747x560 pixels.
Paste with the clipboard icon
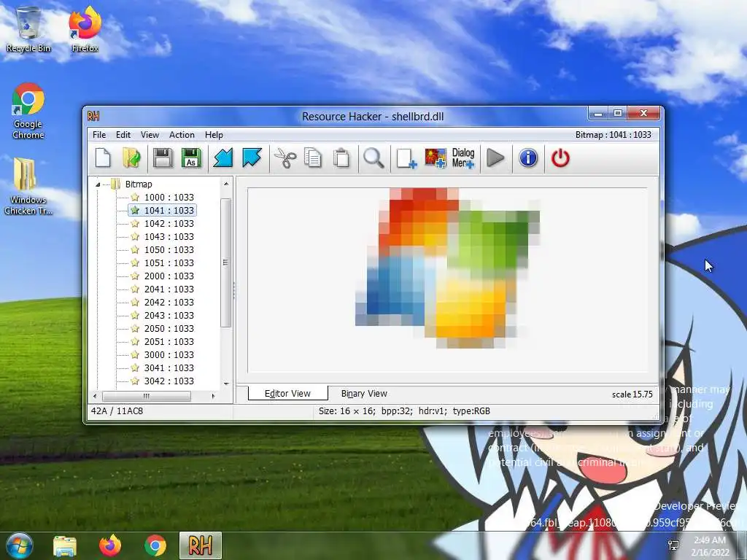tap(341, 158)
